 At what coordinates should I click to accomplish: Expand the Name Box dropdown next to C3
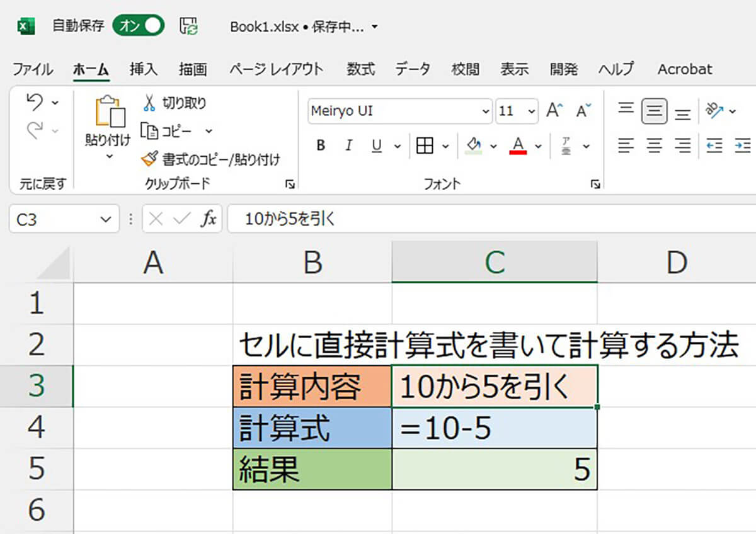click(x=105, y=220)
